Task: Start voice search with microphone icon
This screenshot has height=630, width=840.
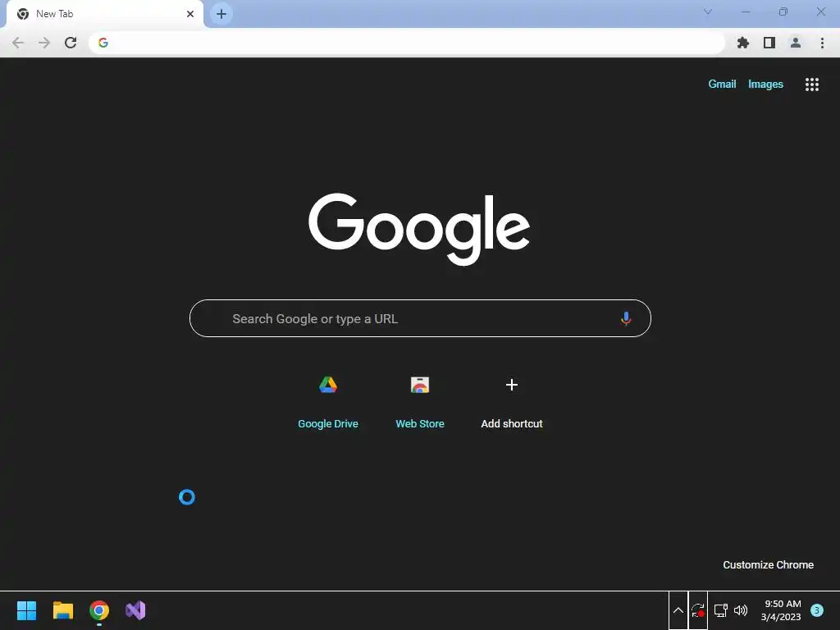Action: coord(626,319)
